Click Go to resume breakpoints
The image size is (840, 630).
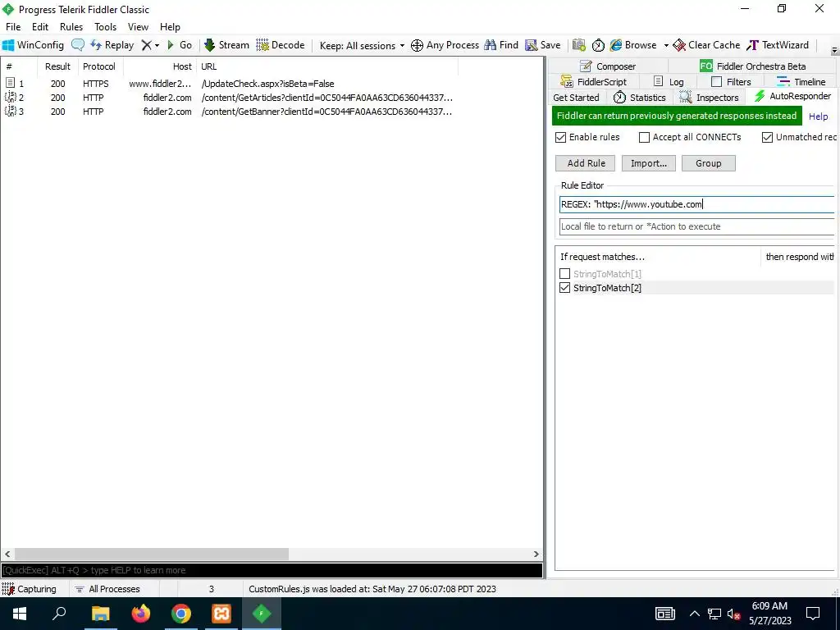[180, 45]
